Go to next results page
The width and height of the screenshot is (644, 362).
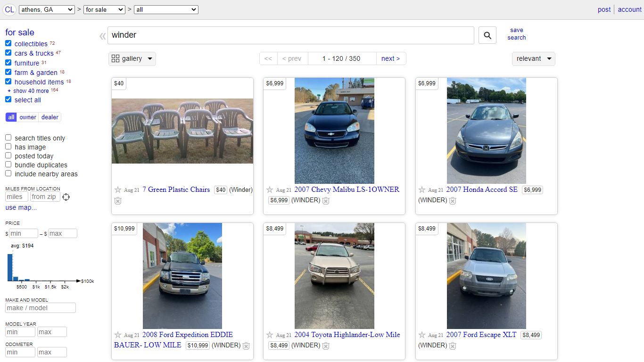coord(391,58)
